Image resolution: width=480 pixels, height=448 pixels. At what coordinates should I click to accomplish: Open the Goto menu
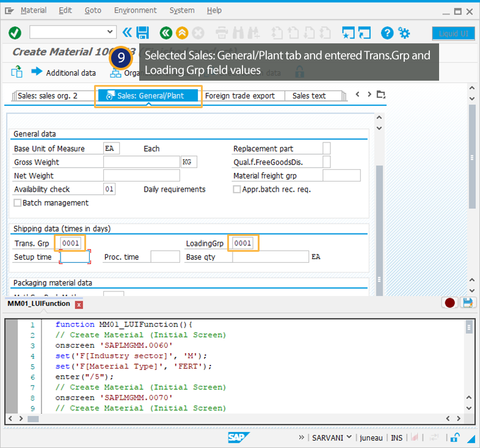(x=93, y=10)
